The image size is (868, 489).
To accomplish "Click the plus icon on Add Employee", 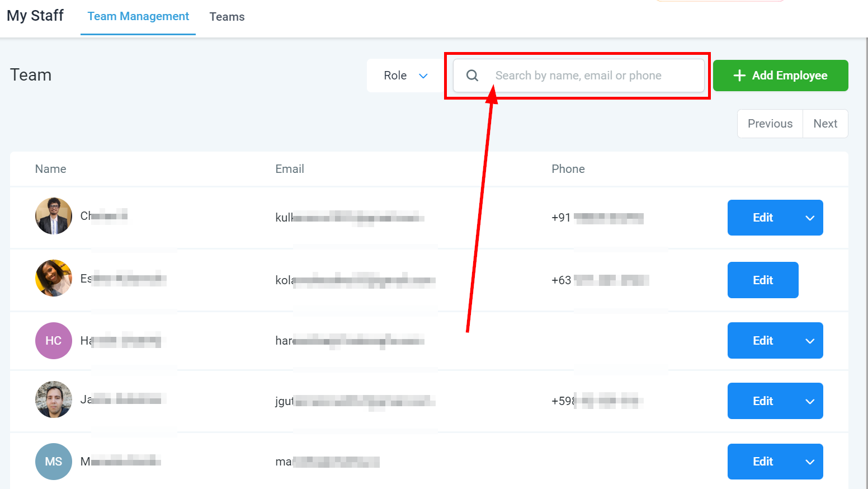I will coord(739,76).
